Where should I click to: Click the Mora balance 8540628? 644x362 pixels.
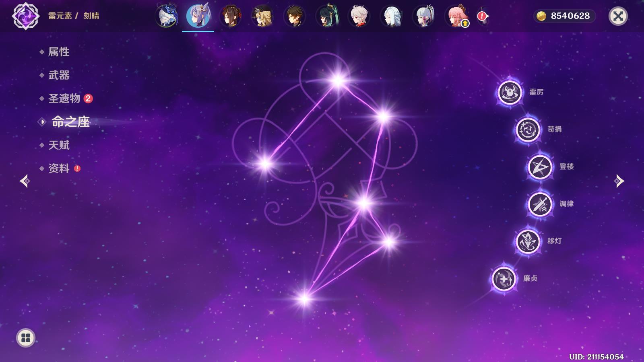570,16
